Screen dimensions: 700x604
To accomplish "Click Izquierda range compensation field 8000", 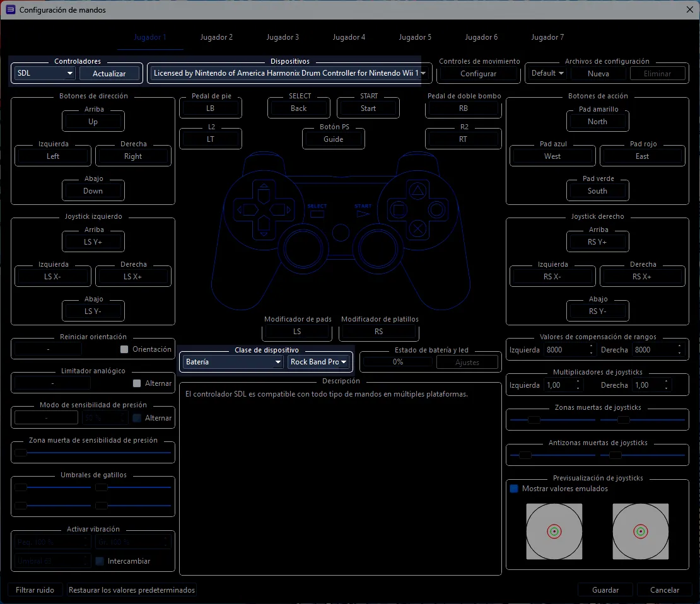I will point(569,350).
